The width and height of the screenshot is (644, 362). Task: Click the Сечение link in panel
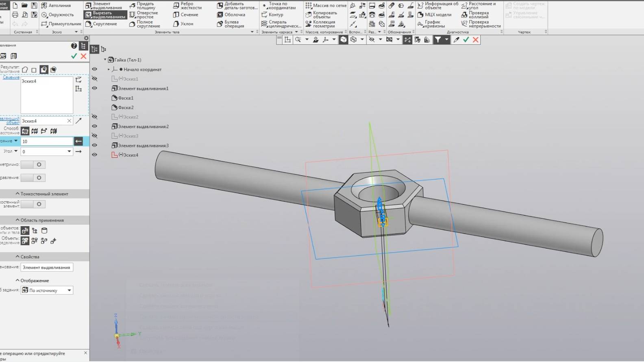click(11, 77)
